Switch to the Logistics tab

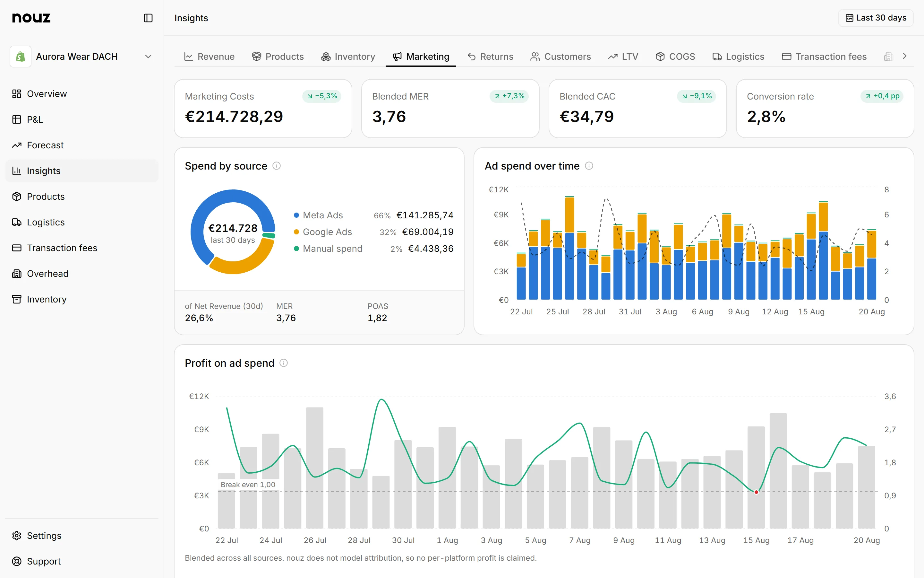point(738,57)
